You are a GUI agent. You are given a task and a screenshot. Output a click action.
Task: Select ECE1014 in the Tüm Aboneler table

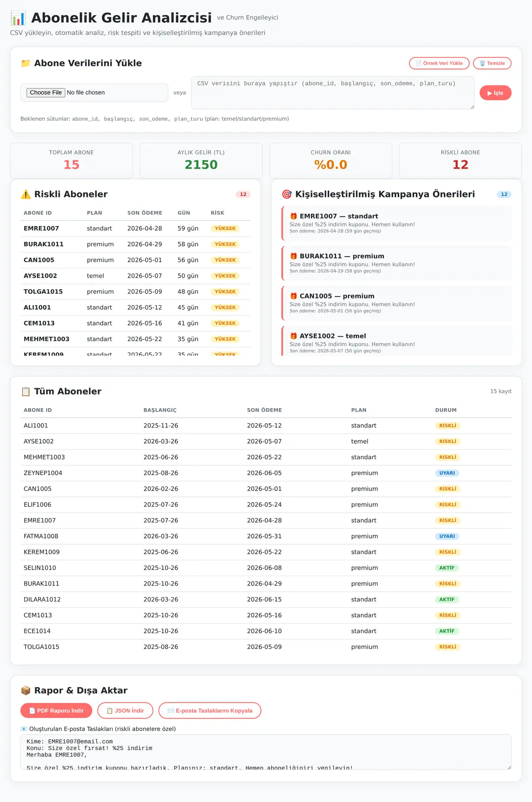[37, 631]
